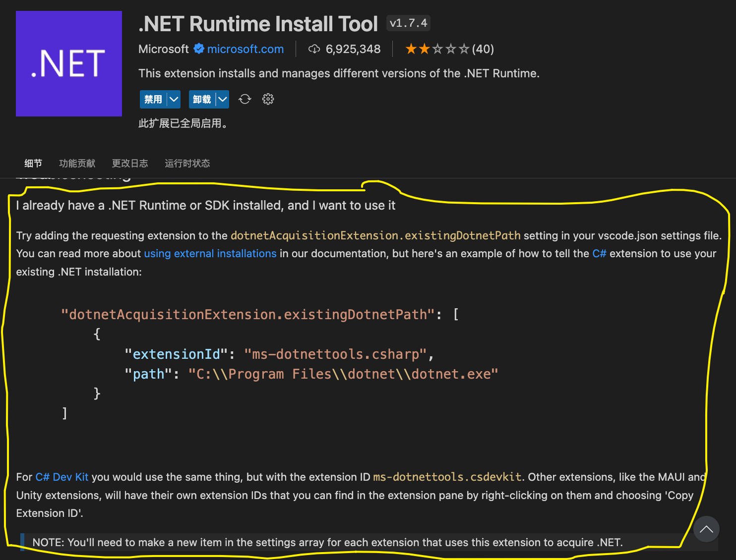736x560 pixels.
Task: Click the "extensionId" key in code block
Action: point(176,354)
